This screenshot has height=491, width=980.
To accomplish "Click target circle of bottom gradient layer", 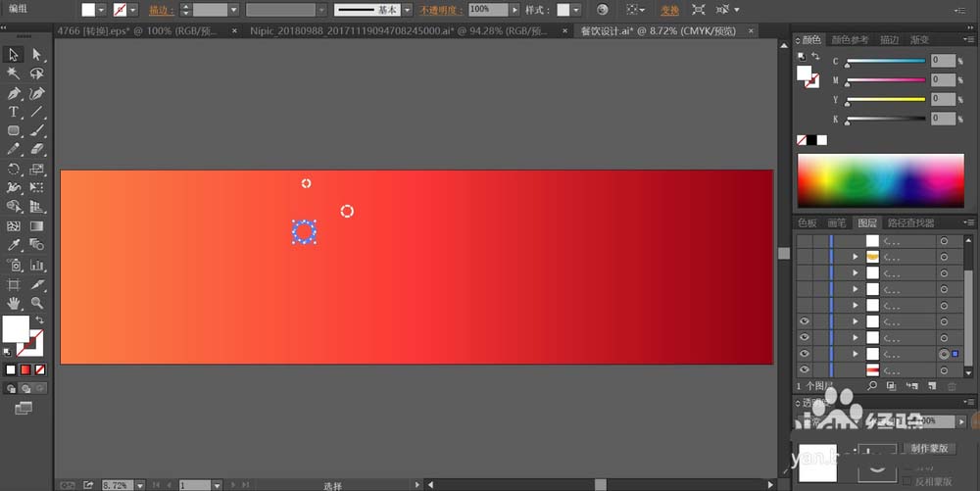I will coord(944,370).
